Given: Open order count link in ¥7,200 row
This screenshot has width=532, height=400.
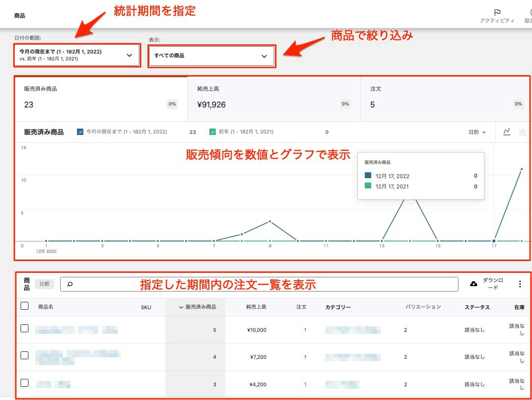Looking at the screenshot, I should click(x=305, y=357).
